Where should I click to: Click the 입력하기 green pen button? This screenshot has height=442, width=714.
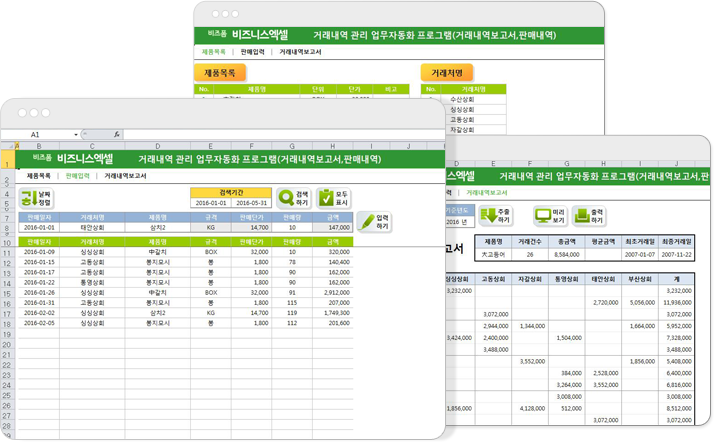point(374,222)
